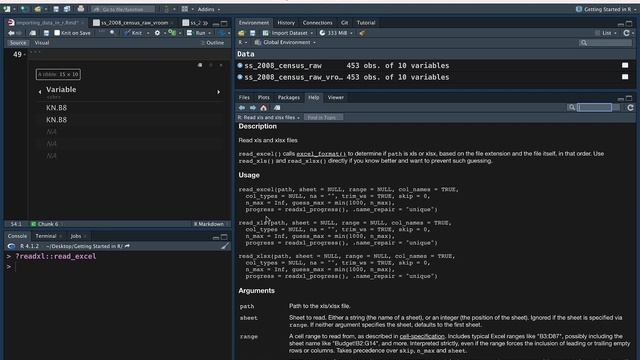This screenshot has height=360, width=640.
Task: Open the Terminal tab
Action: [46, 236]
